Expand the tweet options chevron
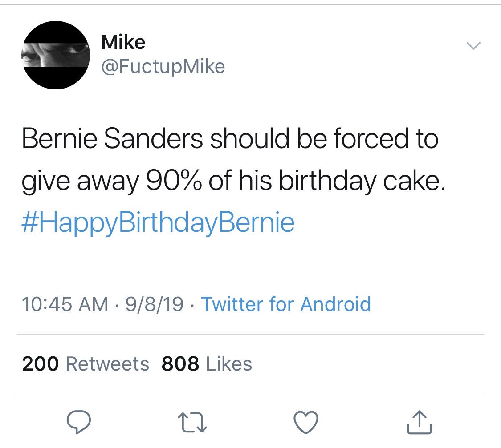The image size is (501, 448). click(473, 45)
